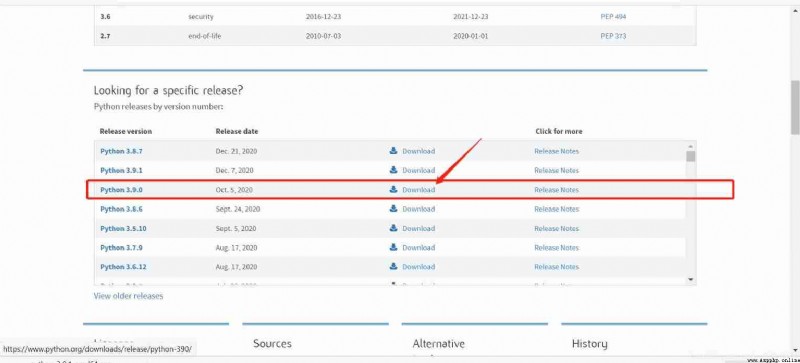Open the Python 3.9.1 release page
This screenshot has width=800, height=363.
coord(121,171)
